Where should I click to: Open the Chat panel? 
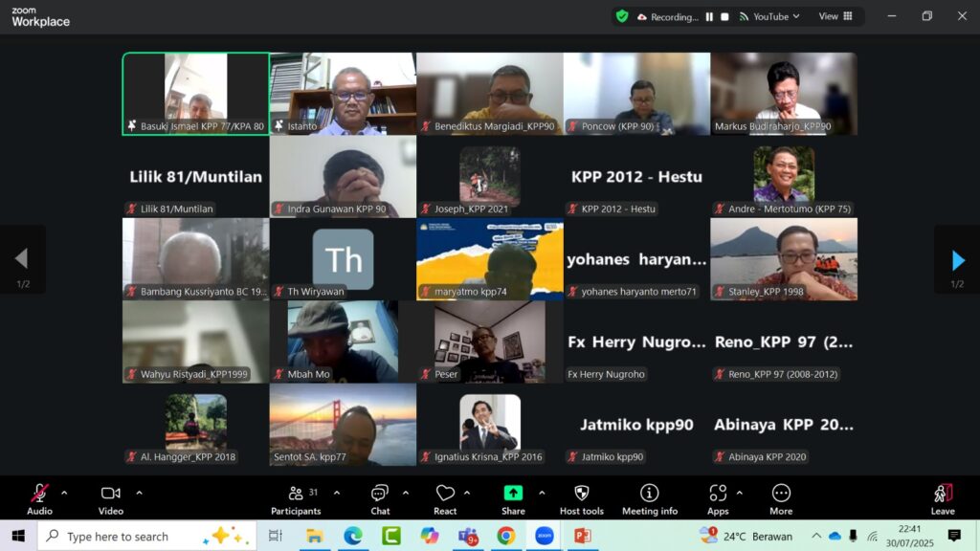pos(380,497)
